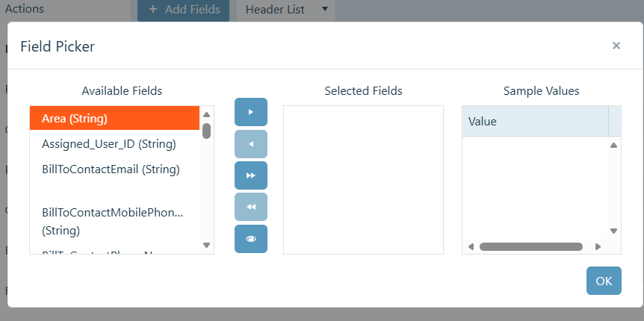Close the Field Picker dialog

(616, 46)
